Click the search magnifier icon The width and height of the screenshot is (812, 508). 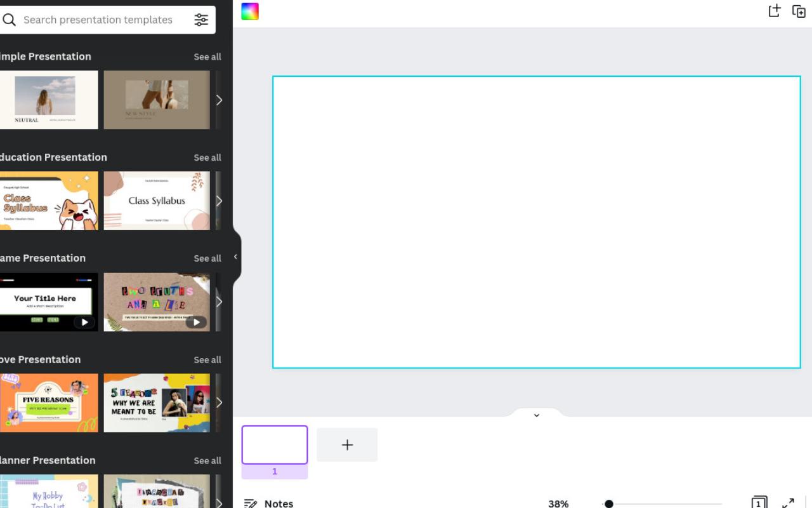tap(9, 20)
